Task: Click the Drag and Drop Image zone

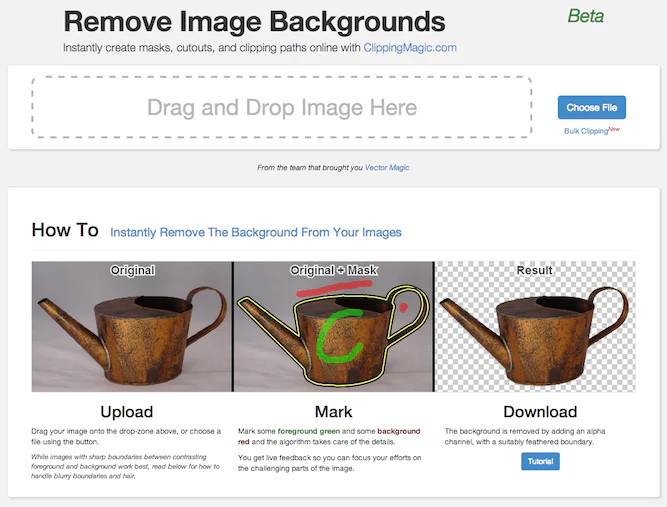Action: click(x=282, y=107)
